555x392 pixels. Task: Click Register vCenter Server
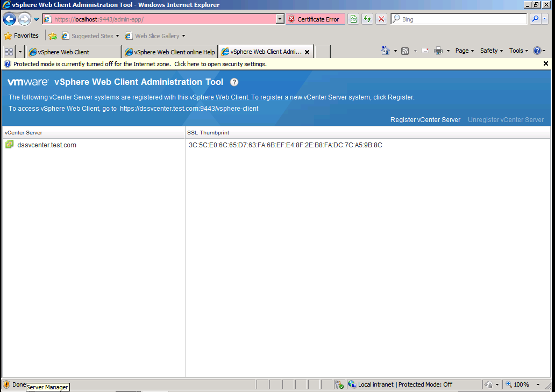425,119
